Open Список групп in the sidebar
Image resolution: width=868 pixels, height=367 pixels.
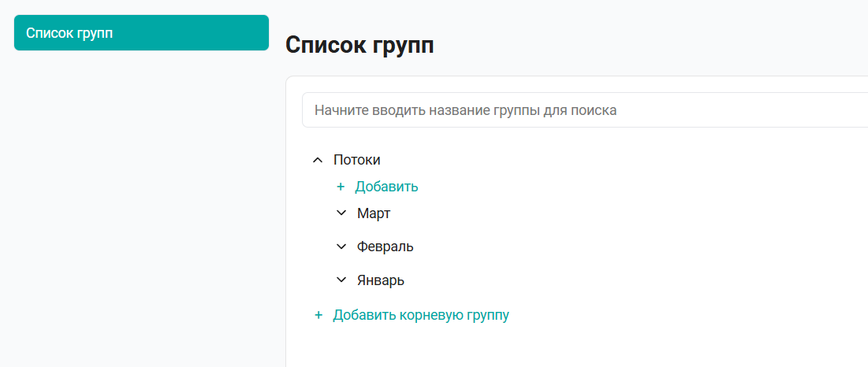pyautogui.click(x=141, y=32)
